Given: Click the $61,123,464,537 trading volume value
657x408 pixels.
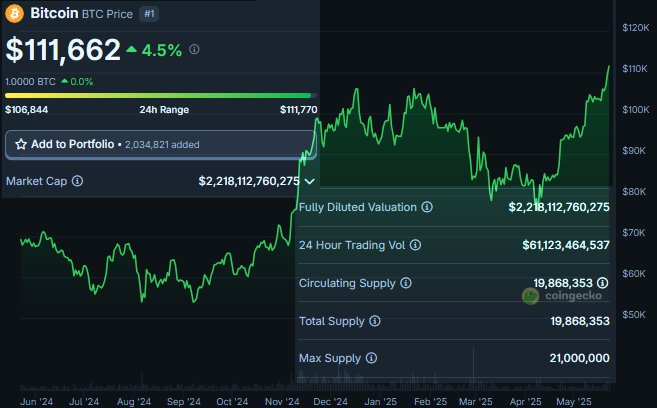Looking at the screenshot, I should point(566,245).
